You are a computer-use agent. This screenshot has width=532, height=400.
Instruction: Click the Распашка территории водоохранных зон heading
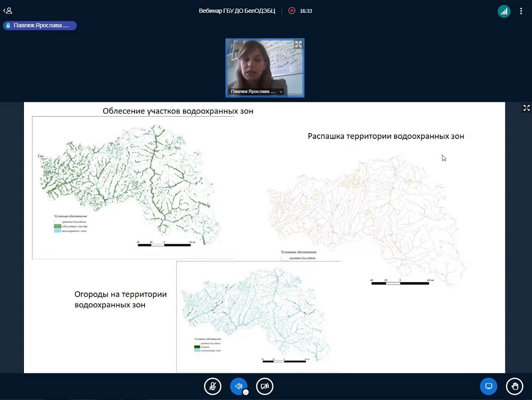386,136
